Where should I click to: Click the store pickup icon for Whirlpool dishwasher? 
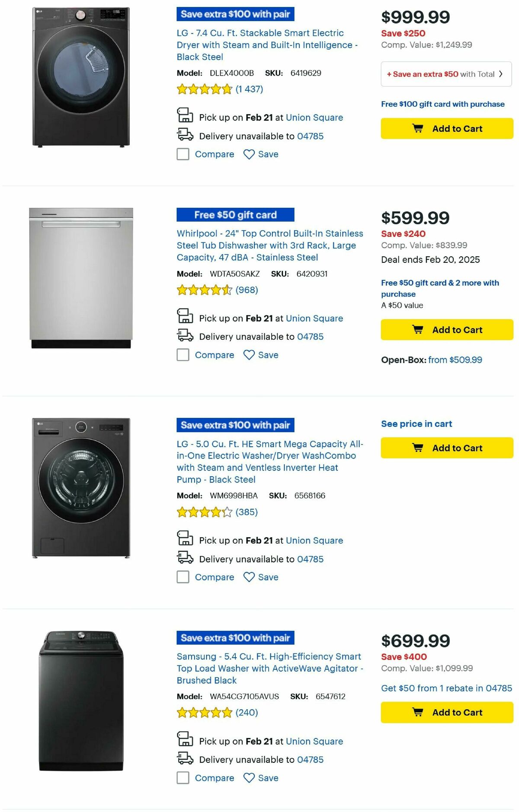tap(185, 317)
